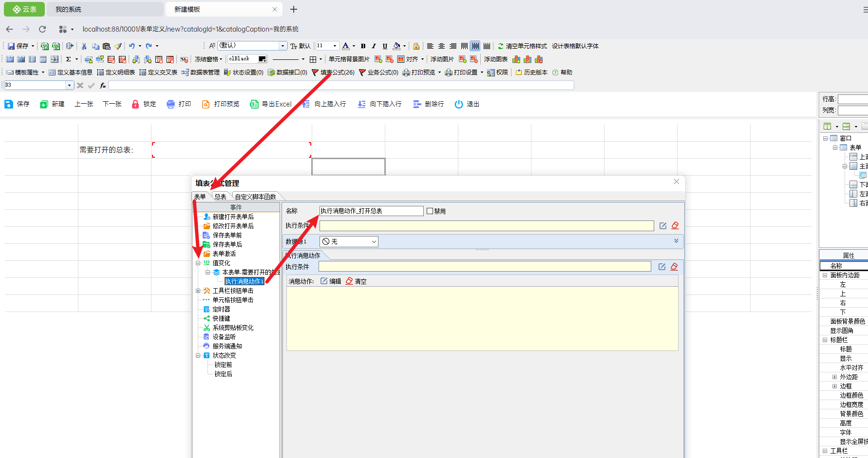Click 数据表管理 button

(201, 73)
